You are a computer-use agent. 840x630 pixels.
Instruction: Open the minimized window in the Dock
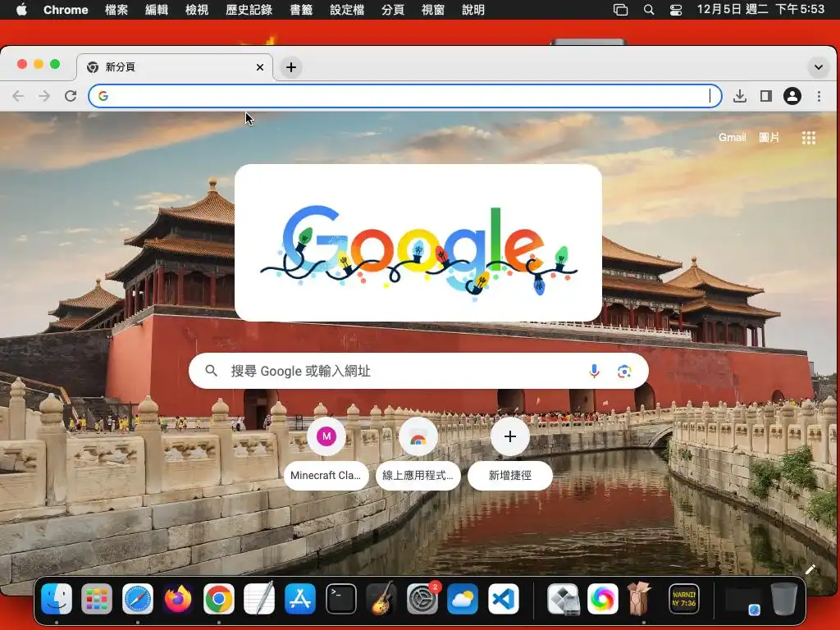743,601
